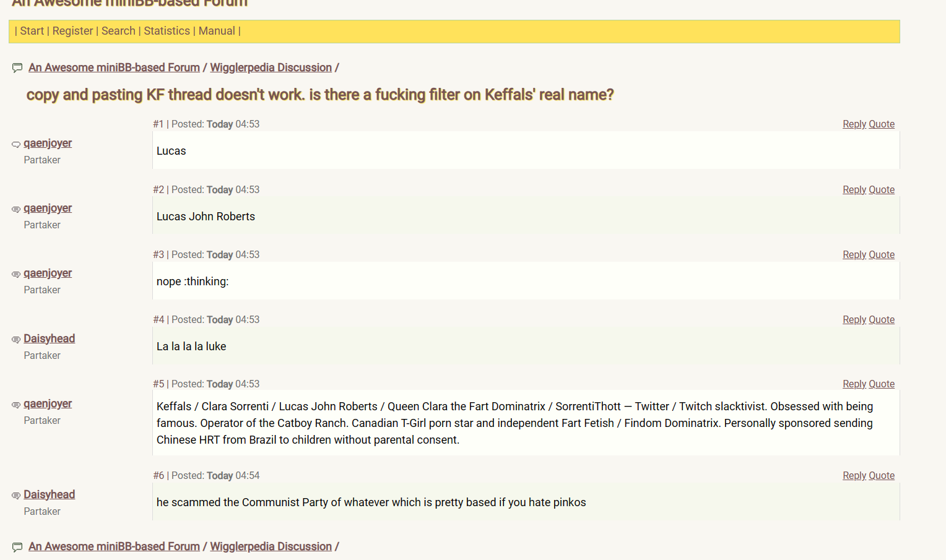Screen dimensions: 946x560
Task: Click the long Keffals description in post #5
Action: [514, 423]
